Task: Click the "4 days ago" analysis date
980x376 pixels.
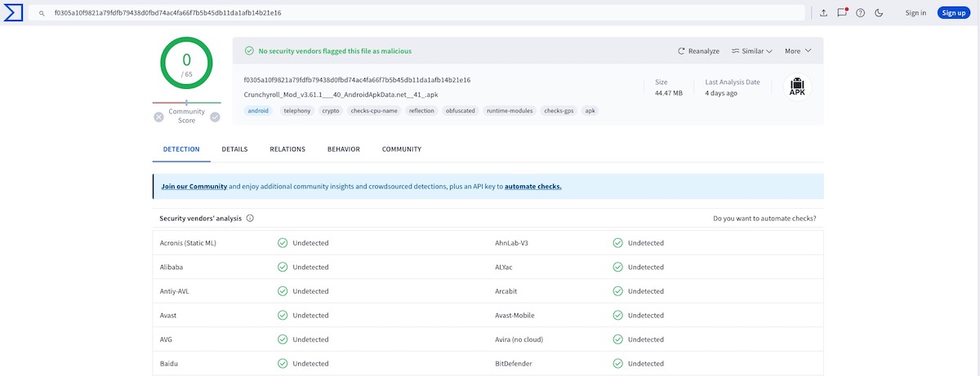Action: 721,93
